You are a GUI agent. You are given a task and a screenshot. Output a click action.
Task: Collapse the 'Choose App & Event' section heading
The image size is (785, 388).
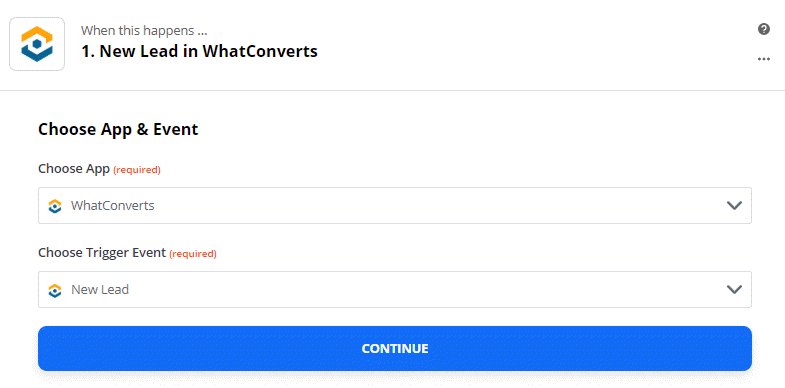click(118, 129)
